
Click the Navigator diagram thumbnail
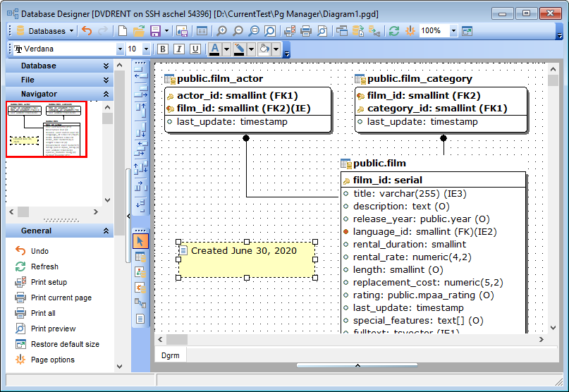(x=47, y=130)
